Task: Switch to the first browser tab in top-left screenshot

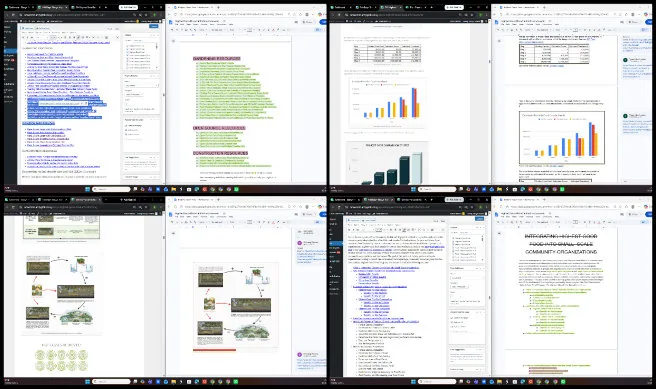Action: [20, 7]
